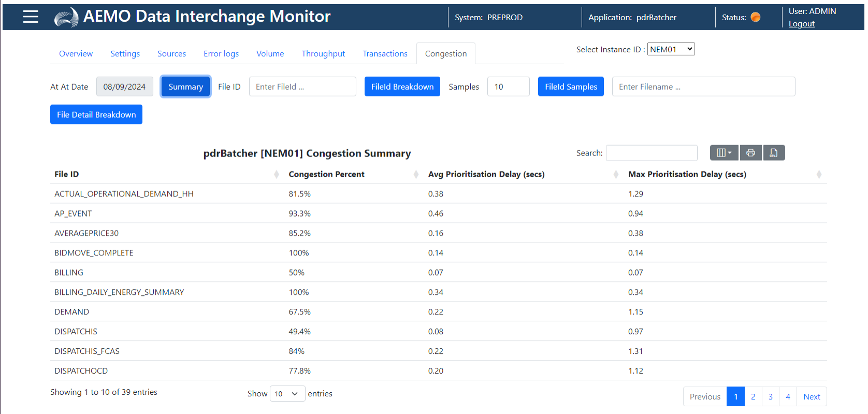
Task: Click the AEMO logo icon
Action: coord(66,17)
